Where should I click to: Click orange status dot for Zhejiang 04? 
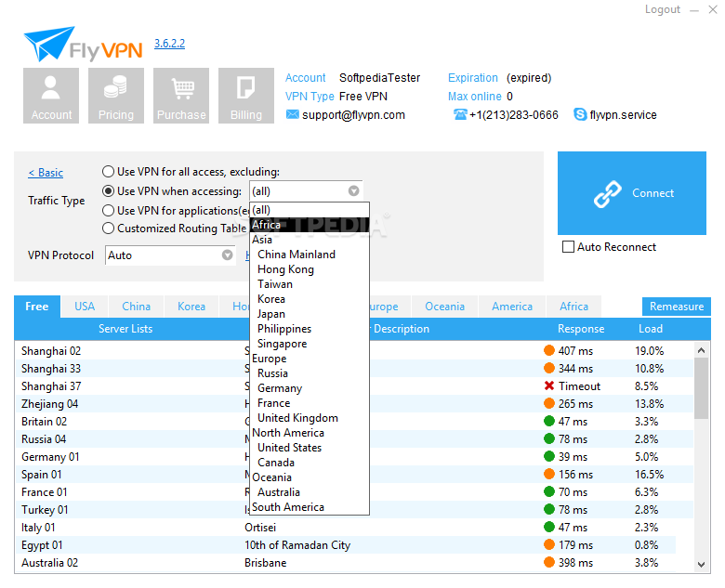point(549,403)
